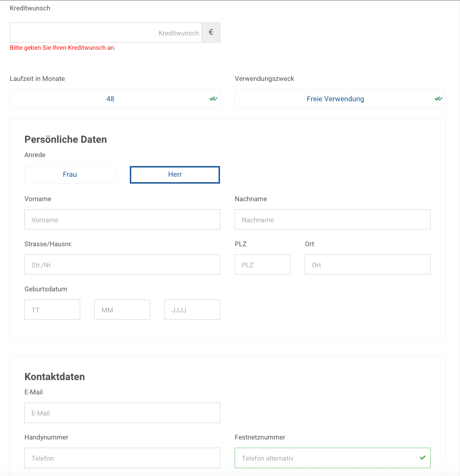Image resolution: width=460 pixels, height=476 pixels.
Task: Select Frau as salutation
Action: coord(70,175)
